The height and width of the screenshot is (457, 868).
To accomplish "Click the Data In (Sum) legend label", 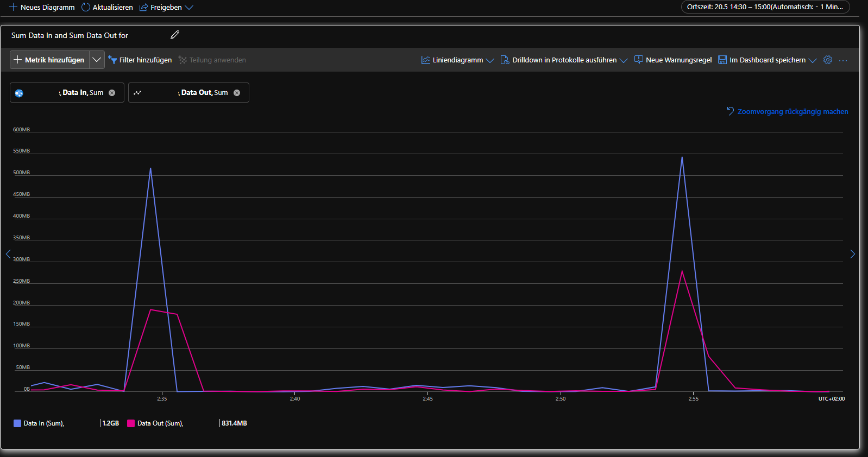I will 44,423.
